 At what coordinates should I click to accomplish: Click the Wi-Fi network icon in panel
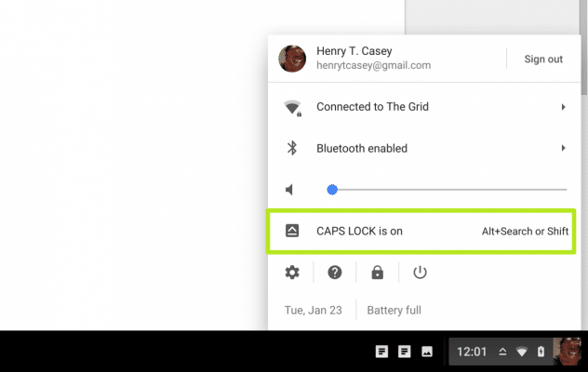pyautogui.click(x=292, y=107)
